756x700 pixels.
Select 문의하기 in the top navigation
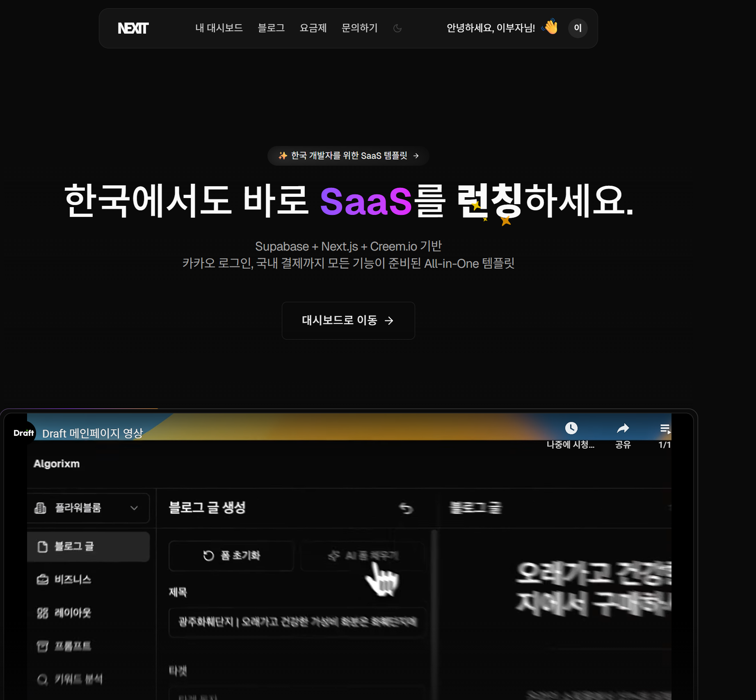359,28
